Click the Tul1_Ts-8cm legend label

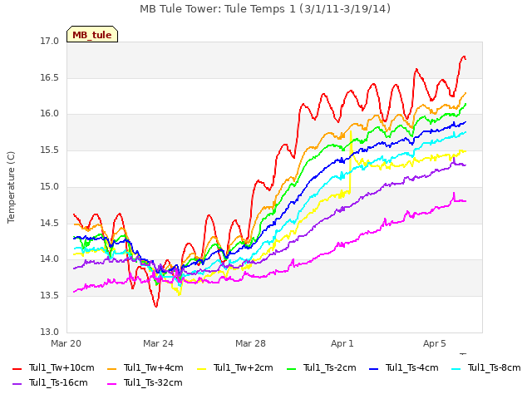click(x=495, y=367)
